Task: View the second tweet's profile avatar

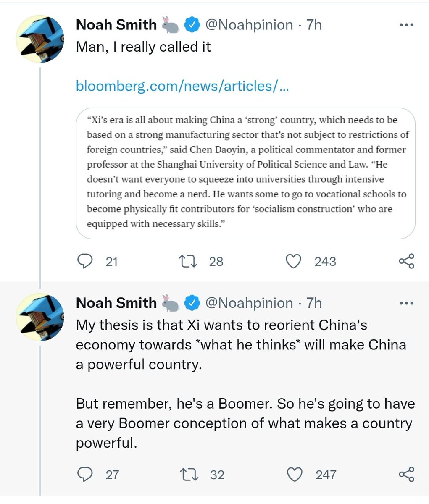Action: [40, 317]
